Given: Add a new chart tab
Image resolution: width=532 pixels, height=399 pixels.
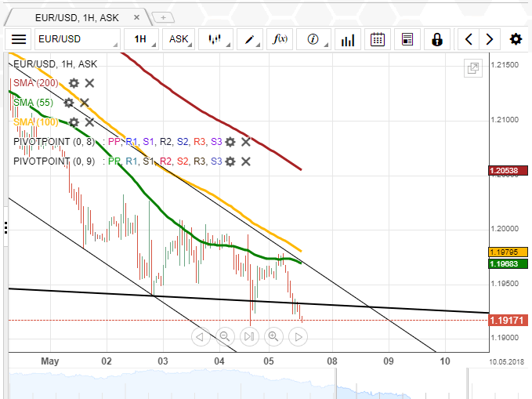Looking at the screenshot, I should tap(163, 17).
